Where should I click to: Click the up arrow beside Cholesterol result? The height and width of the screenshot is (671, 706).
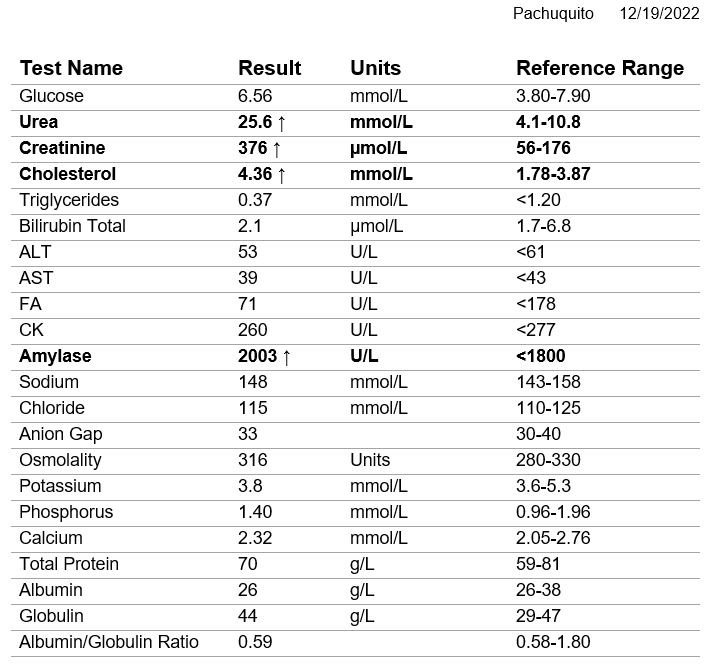282,174
